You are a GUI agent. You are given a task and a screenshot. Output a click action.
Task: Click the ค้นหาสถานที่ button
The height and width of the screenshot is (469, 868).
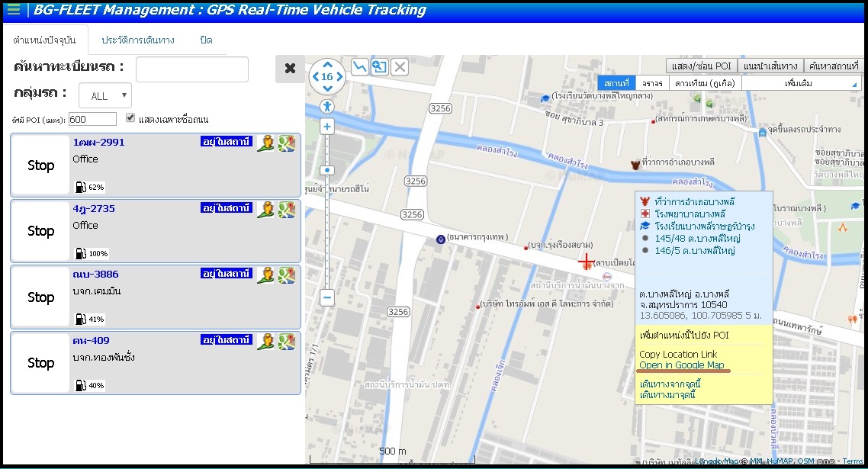834,66
